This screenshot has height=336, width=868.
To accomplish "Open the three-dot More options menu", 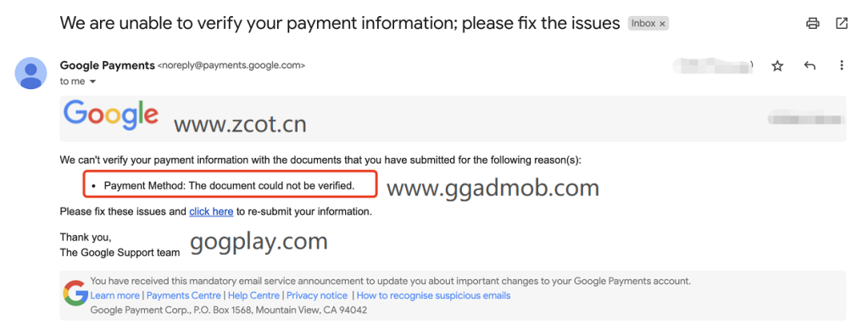I will pos(842,65).
